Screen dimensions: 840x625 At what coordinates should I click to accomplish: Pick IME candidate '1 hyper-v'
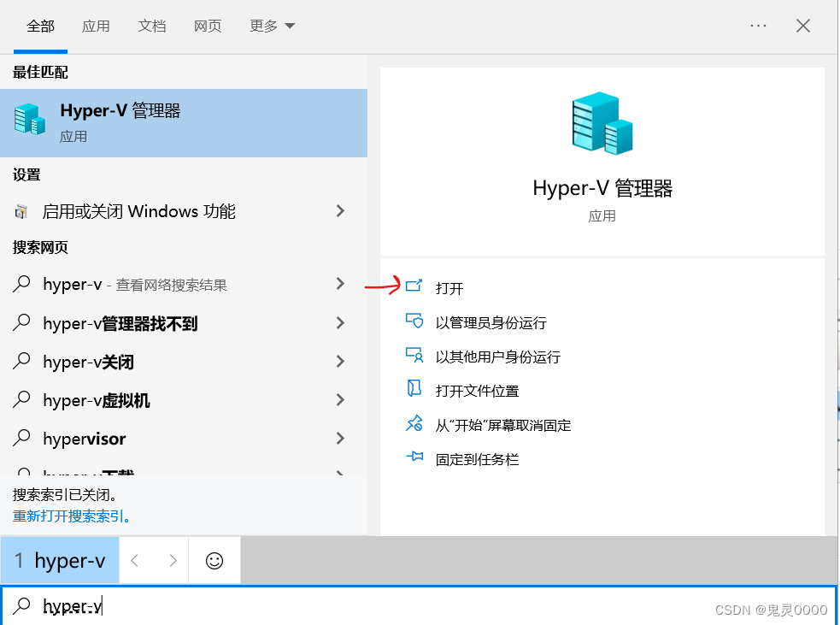pyautogui.click(x=60, y=561)
